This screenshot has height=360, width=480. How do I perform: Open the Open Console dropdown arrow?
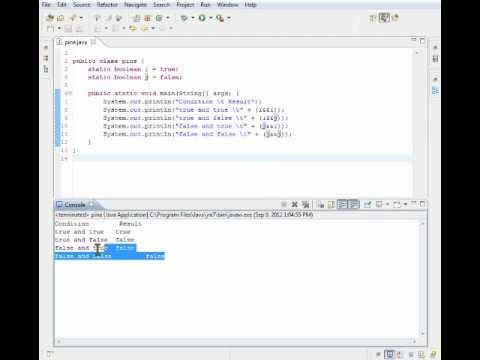pyautogui.click(x=405, y=204)
